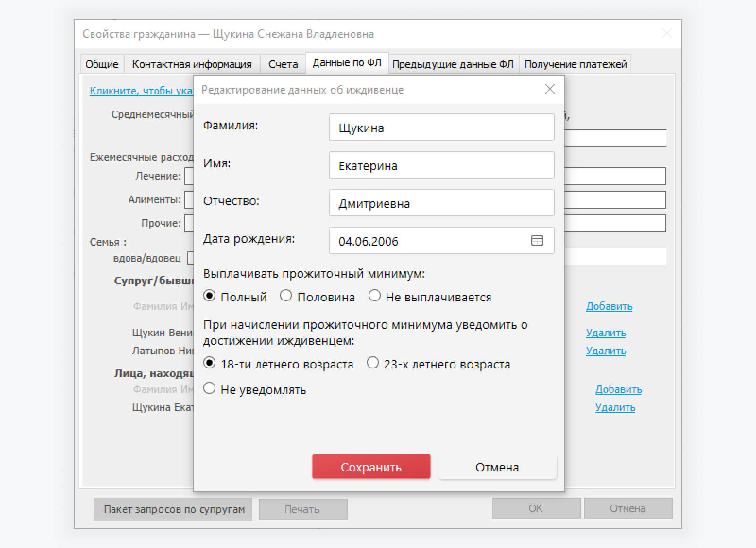Focus the 'Имя' field containing Екатерина
Viewport: 756px width, 548px height.
tap(441, 165)
